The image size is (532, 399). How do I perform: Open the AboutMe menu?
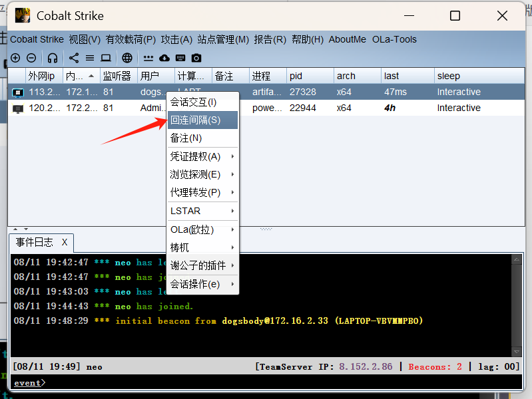click(x=348, y=39)
